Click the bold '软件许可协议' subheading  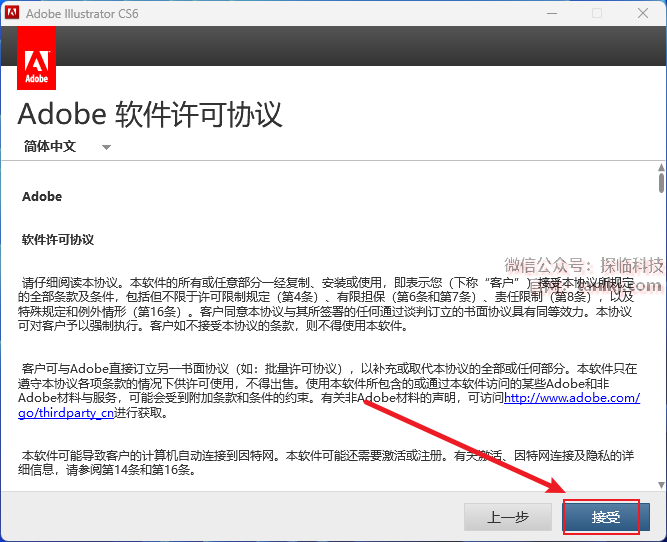tap(58, 240)
